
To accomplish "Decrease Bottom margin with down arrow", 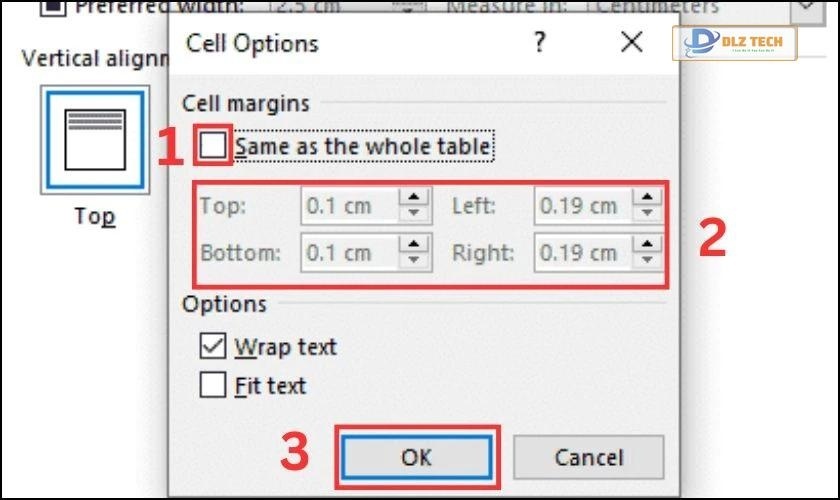I will coord(414,259).
